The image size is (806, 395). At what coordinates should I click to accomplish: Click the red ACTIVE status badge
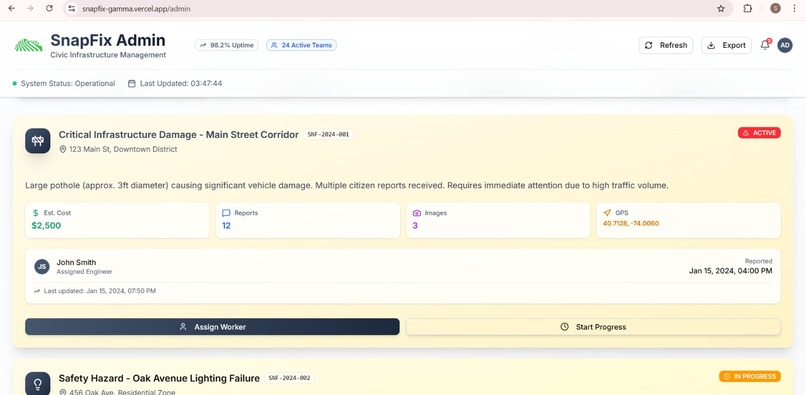pyautogui.click(x=759, y=133)
